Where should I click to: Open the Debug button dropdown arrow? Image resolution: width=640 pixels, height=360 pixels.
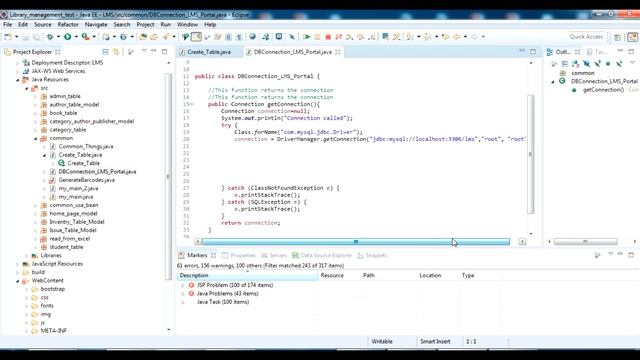pyautogui.click(x=58, y=37)
